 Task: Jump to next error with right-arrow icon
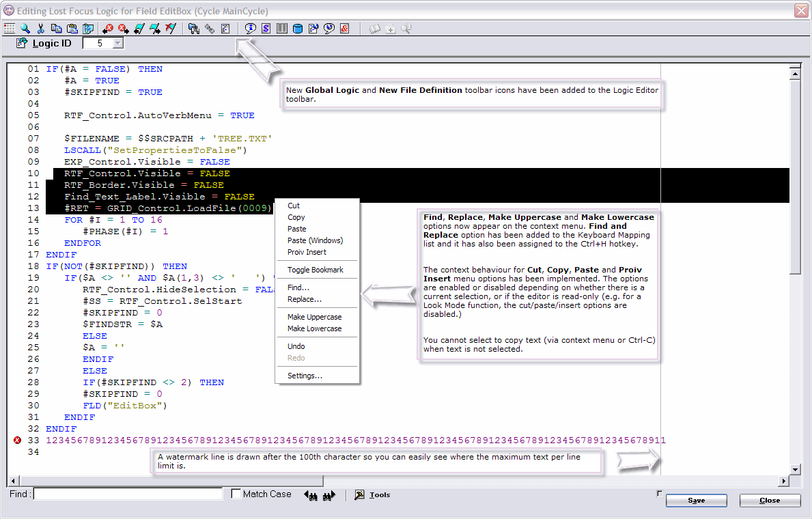click(123, 29)
